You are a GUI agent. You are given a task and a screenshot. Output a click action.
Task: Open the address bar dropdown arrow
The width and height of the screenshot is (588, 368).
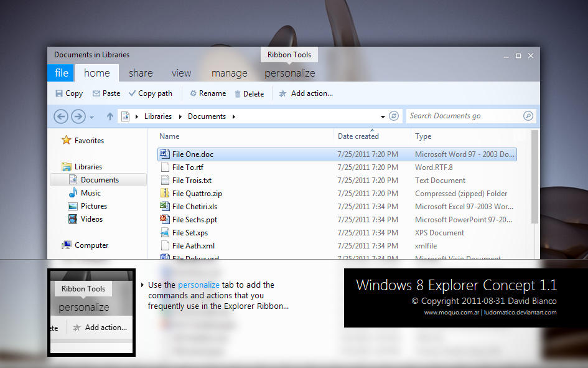[383, 116]
